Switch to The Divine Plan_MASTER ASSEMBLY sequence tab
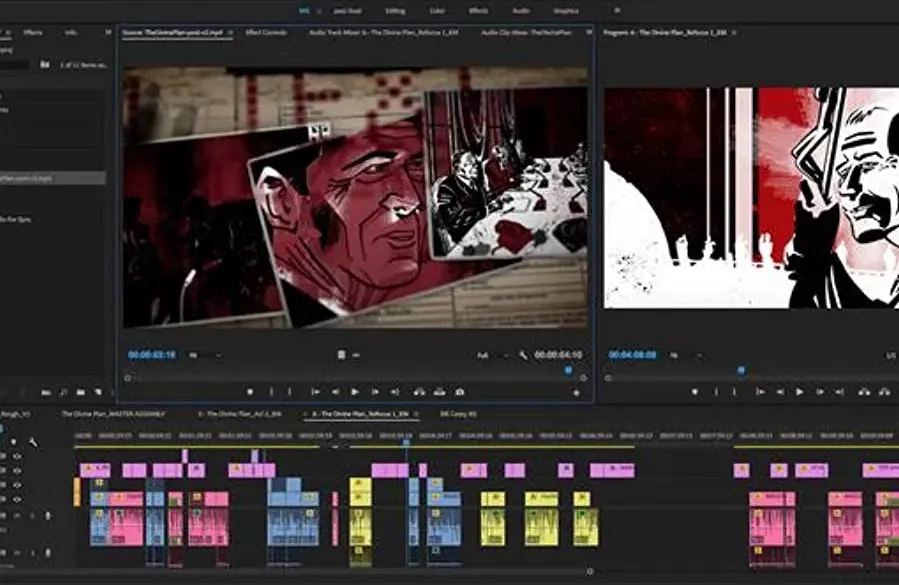 [x=113, y=414]
